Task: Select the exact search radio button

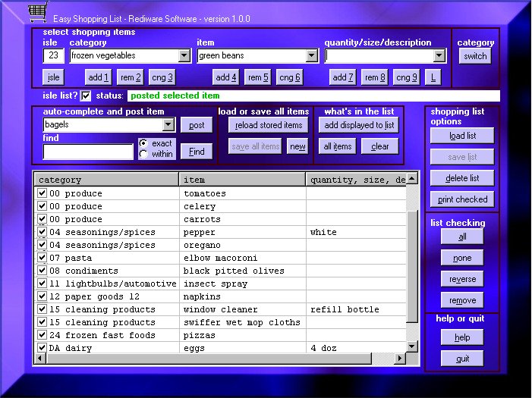Action: coord(143,143)
